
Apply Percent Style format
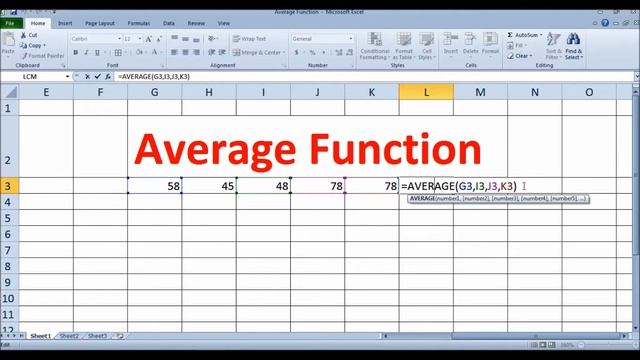click(x=313, y=53)
